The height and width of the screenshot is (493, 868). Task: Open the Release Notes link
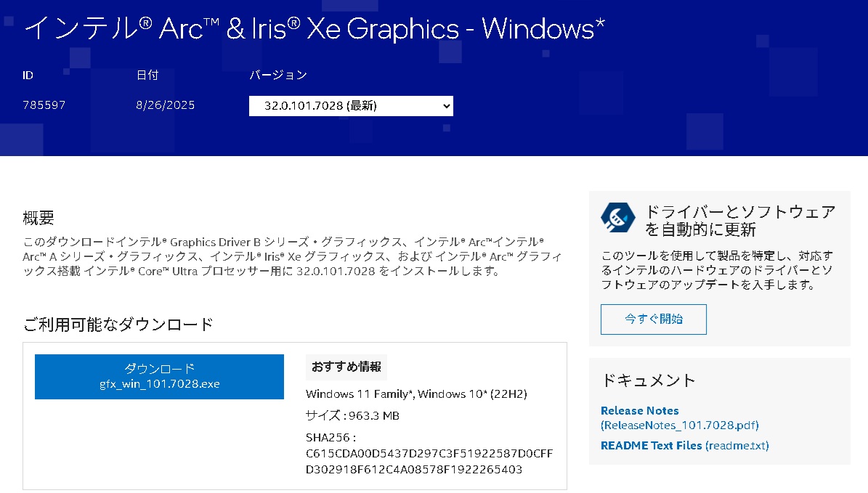click(x=639, y=410)
